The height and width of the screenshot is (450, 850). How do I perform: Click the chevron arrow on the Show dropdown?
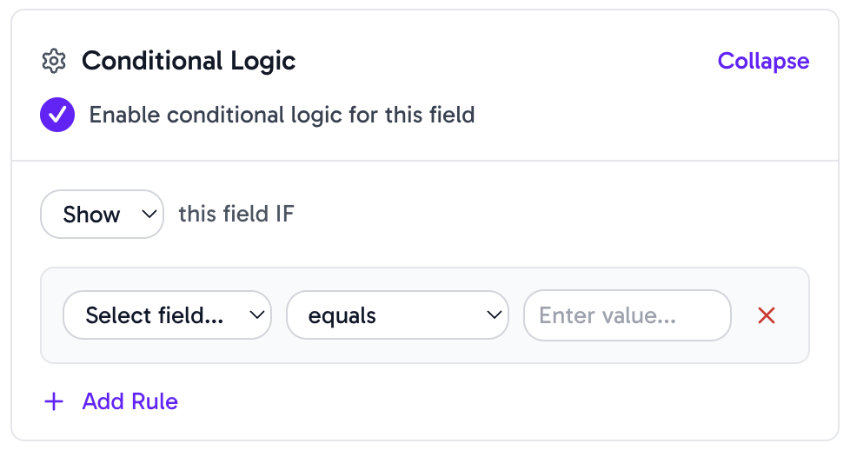tap(149, 214)
